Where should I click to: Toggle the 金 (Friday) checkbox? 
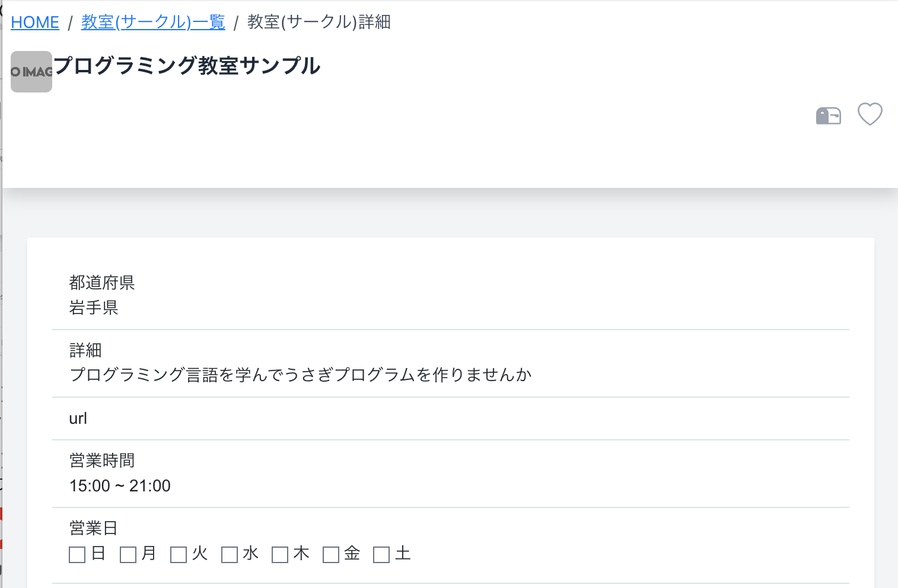click(331, 555)
